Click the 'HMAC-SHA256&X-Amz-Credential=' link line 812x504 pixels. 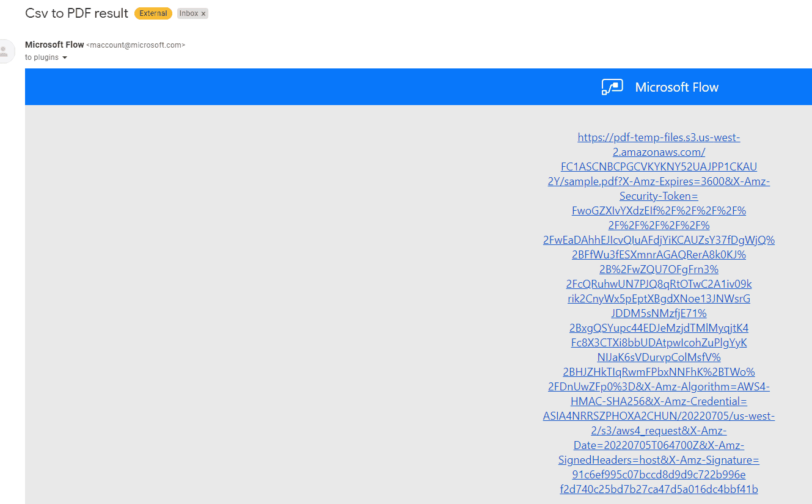pyautogui.click(x=659, y=401)
